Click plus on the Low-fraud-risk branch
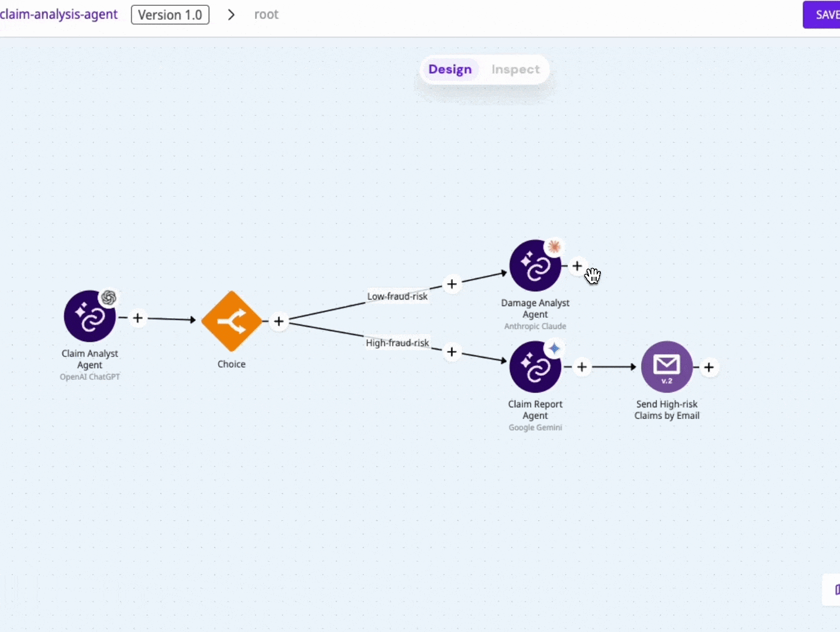This screenshot has height=632, width=840. click(452, 284)
